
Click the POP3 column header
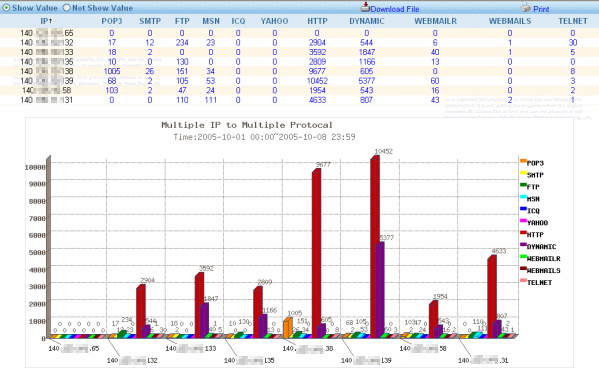(x=112, y=21)
